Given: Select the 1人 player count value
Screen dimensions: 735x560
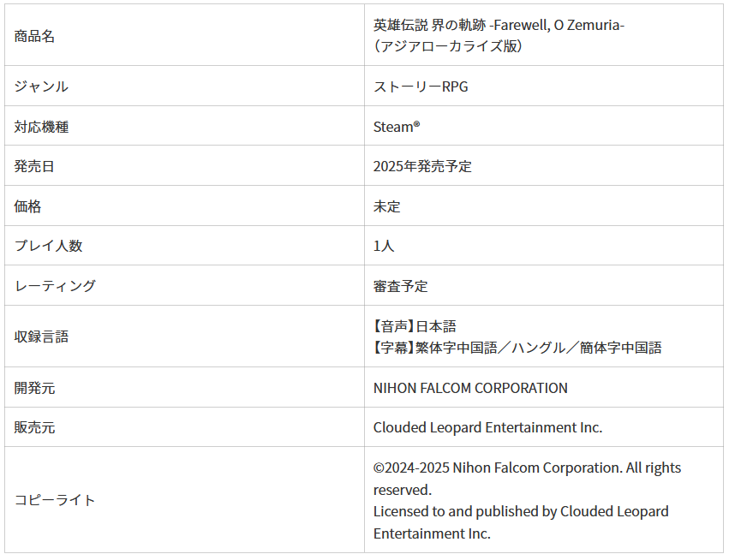Looking at the screenshot, I should pyautogui.click(x=384, y=246).
